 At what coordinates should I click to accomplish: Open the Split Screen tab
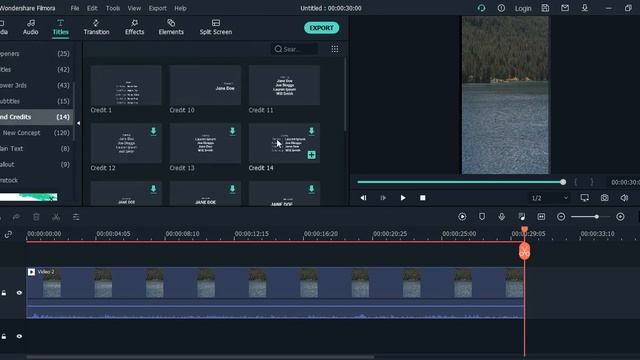[x=216, y=27]
